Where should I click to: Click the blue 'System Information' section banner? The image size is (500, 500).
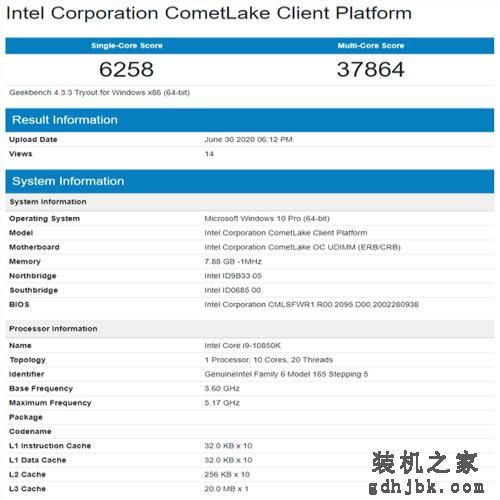[250, 181]
